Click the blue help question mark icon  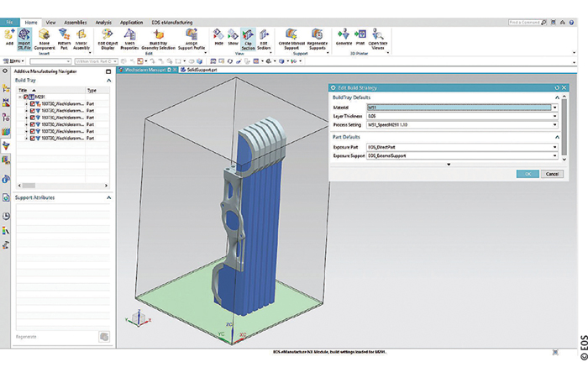coord(571,23)
